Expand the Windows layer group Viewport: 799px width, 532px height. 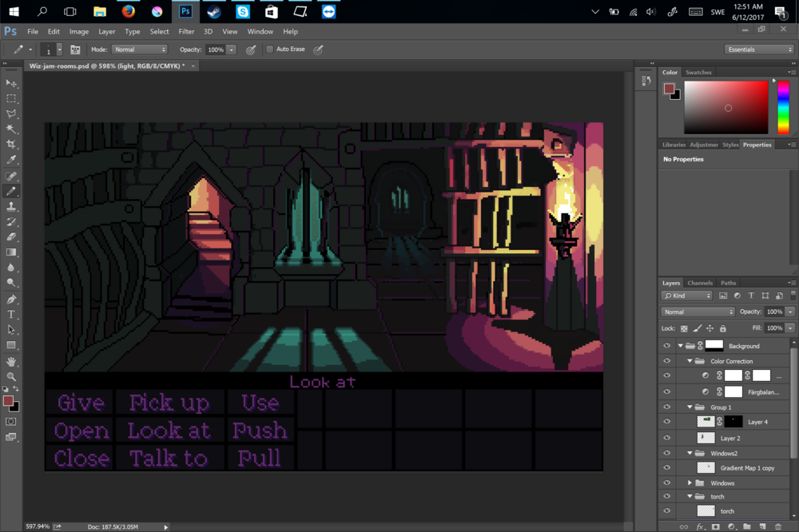click(690, 482)
